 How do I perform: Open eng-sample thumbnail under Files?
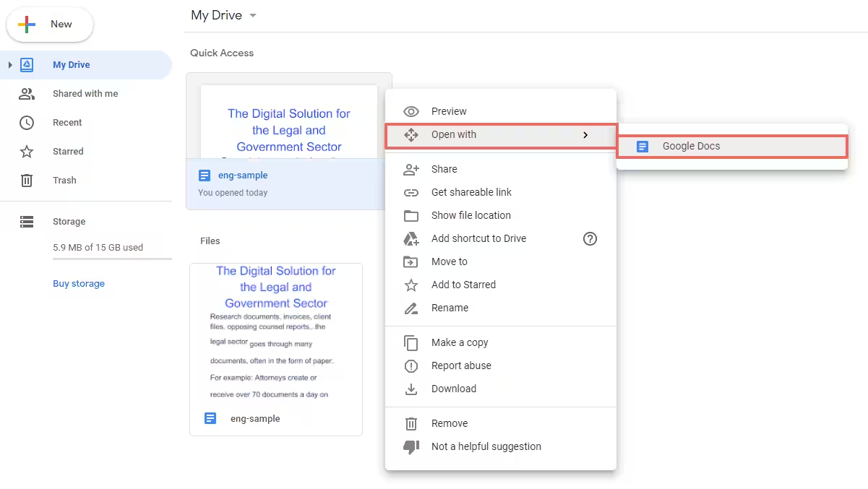point(275,332)
